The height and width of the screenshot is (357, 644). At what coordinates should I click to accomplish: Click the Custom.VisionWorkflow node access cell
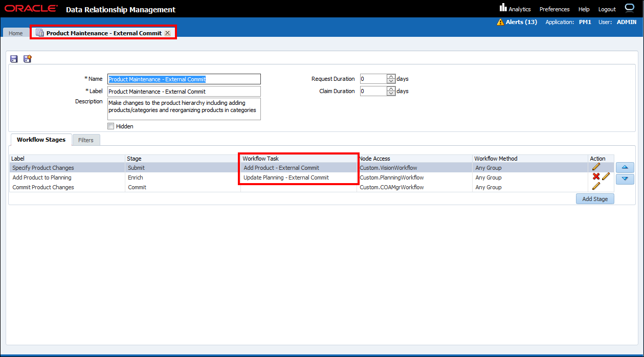(388, 168)
